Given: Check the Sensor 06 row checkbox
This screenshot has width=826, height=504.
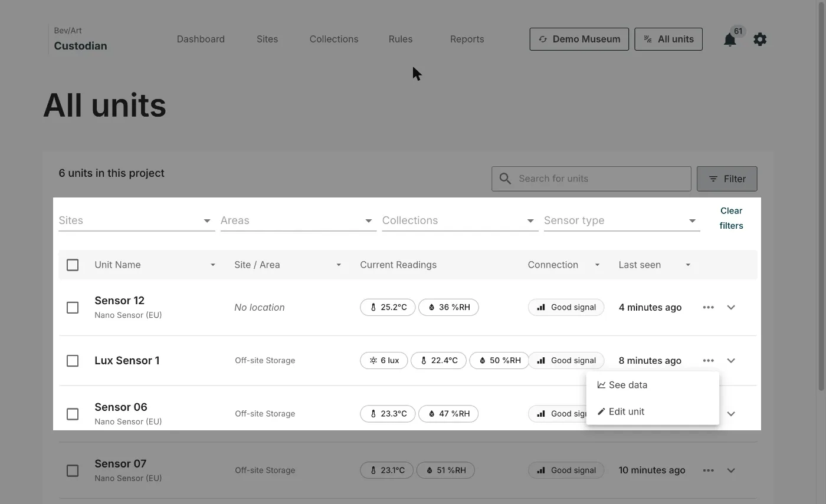Looking at the screenshot, I should click(73, 414).
